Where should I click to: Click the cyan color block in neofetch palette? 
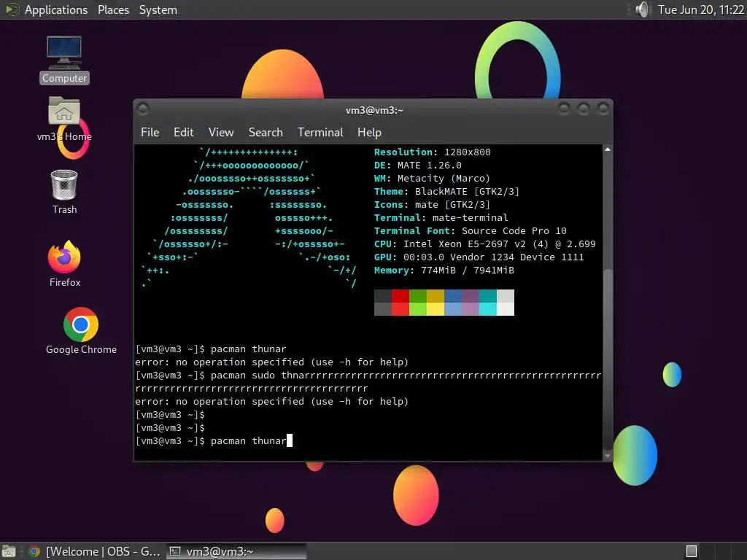(x=488, y=308)
